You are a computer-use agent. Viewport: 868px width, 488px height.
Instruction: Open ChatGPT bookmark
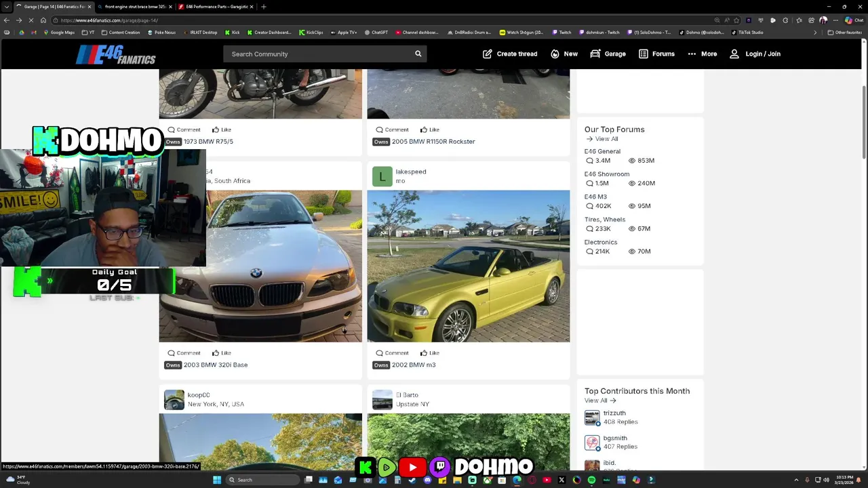coord(376,32)
